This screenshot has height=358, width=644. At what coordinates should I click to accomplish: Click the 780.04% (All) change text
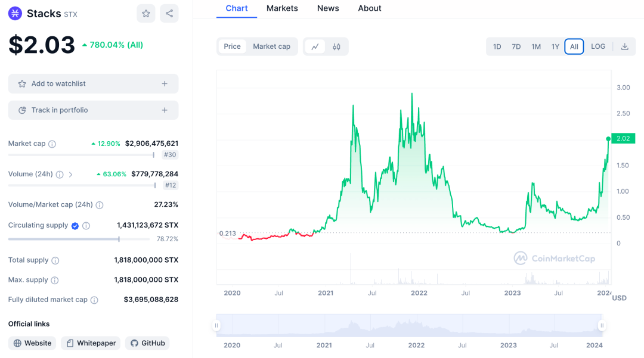click(116, 45)
